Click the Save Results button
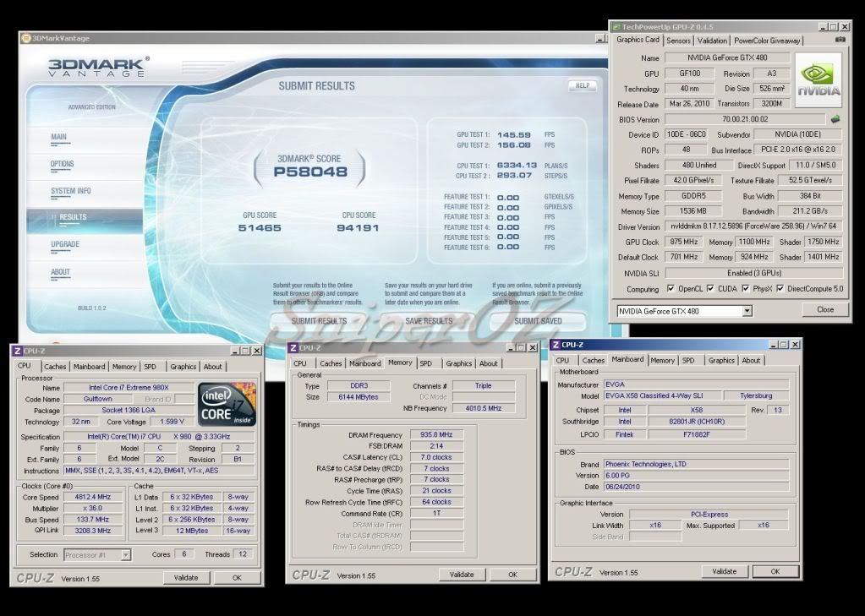Screen dimensions: 865x616 [429, 321]
